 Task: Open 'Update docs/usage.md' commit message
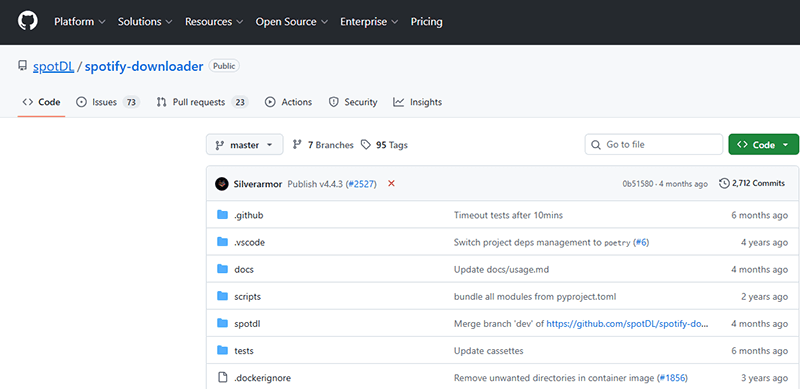502,270
